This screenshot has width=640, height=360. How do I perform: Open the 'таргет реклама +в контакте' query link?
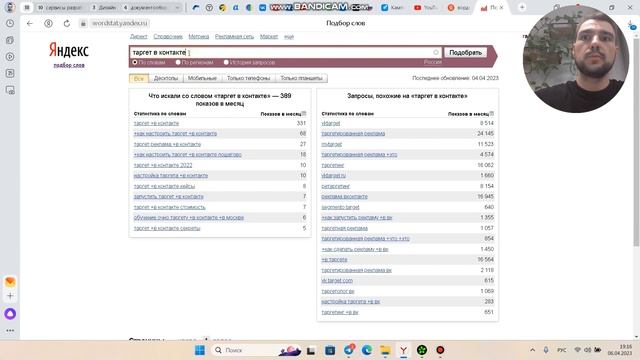(x=167, y=144)
